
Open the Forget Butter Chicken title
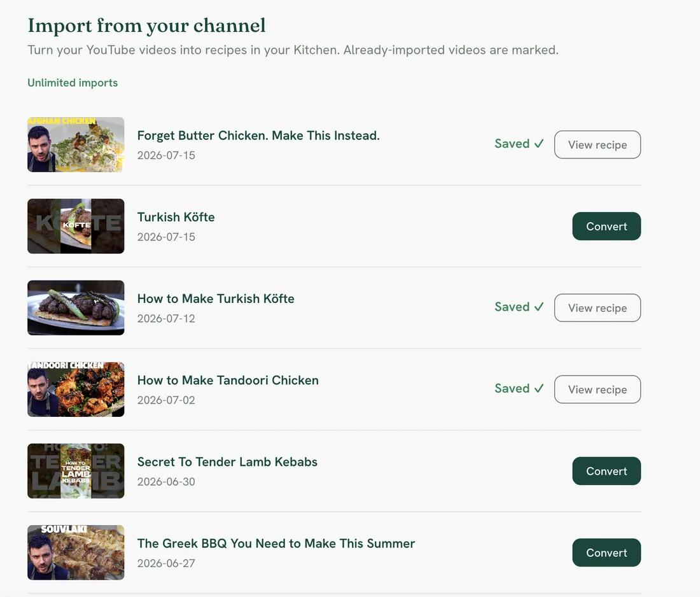258,136
